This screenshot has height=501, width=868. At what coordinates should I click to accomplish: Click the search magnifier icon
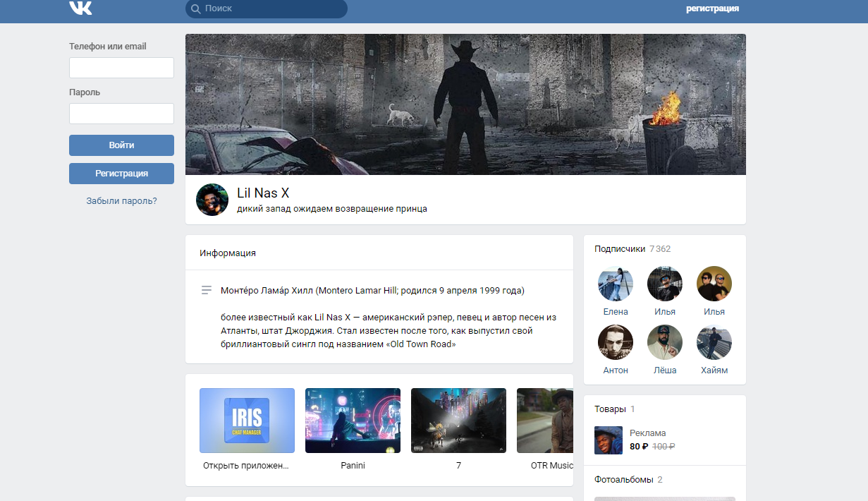click(195, 8)
